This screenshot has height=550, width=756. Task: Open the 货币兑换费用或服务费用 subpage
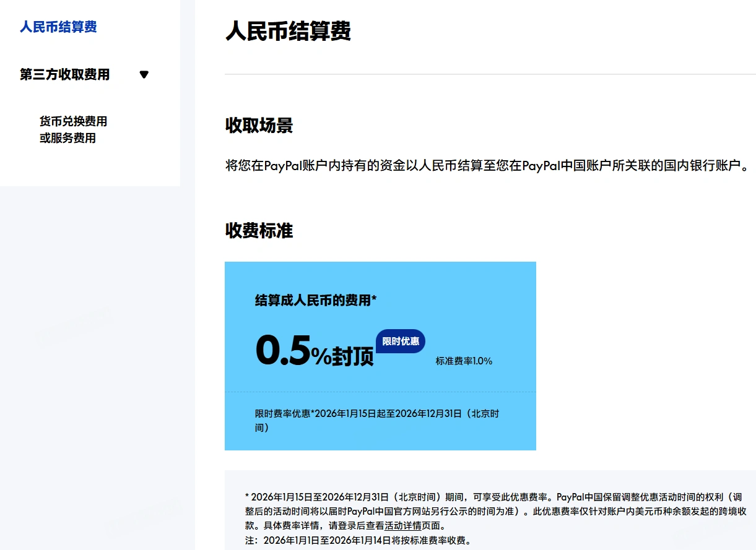point(72,129)
